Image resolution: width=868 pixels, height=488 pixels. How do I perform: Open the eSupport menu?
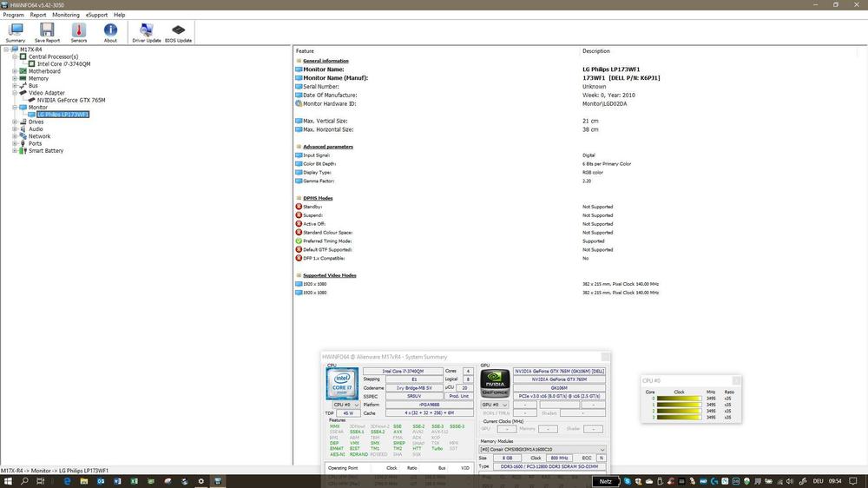(97, 15)
